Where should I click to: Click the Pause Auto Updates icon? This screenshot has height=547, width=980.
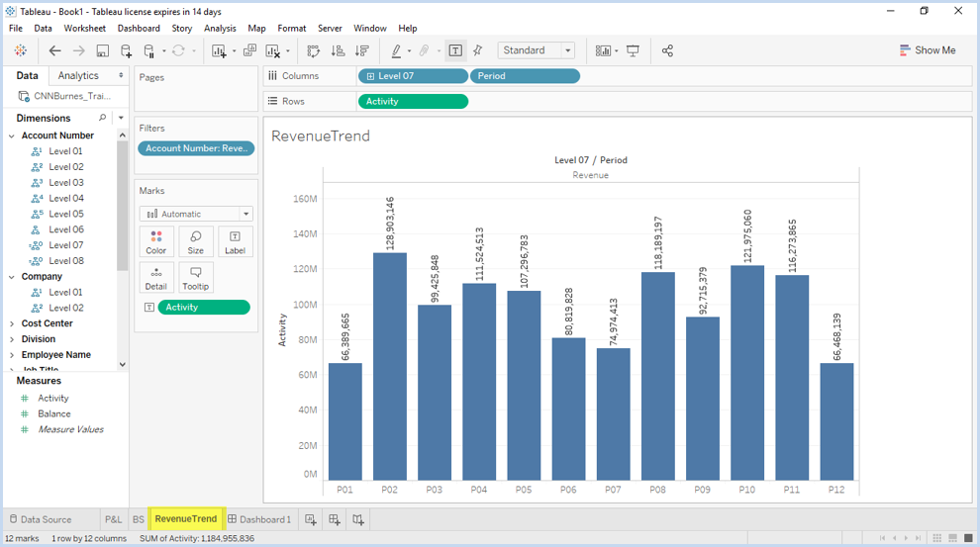pyautogui.click(x=148, y=50)
